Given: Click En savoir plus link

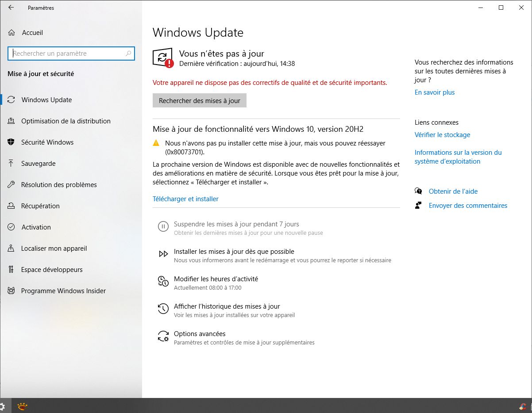Looking at the screenshot, I should [x=435, y=92].
